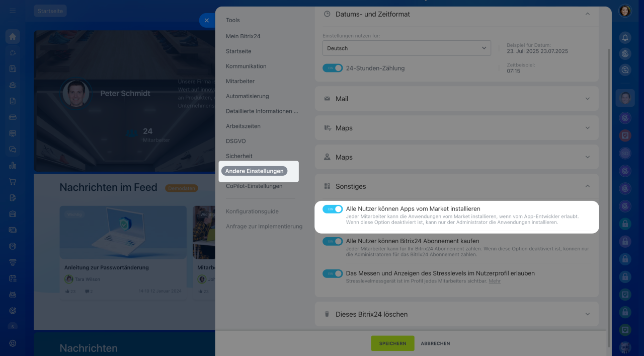The width and height of the screenshot is (644, 356).
Task: Click the Demodaten badge beside Nachrichten im Feed
Action: pyautogui.click(x=182, y=188)
